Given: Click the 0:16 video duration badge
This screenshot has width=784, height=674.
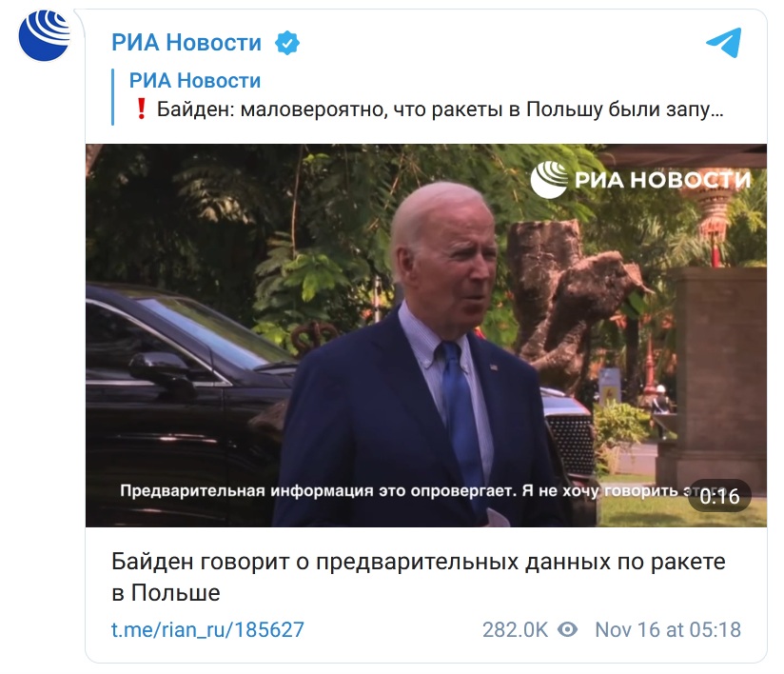Looking at the screenshot, I should click(719, 496).
